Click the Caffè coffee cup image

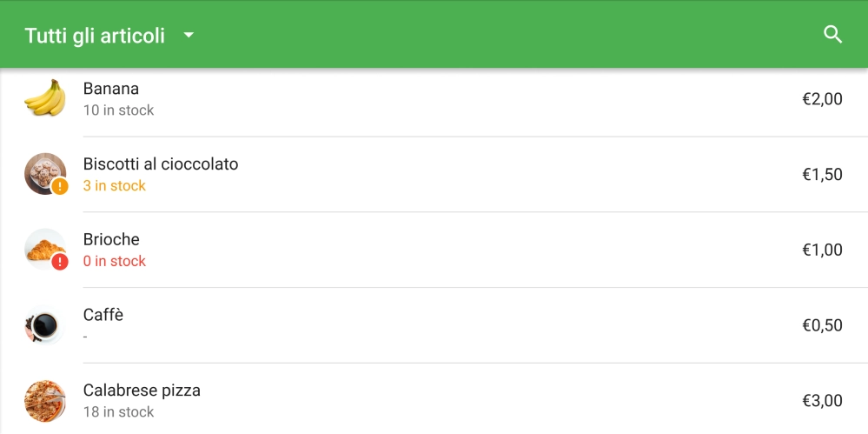pos(44,325)
